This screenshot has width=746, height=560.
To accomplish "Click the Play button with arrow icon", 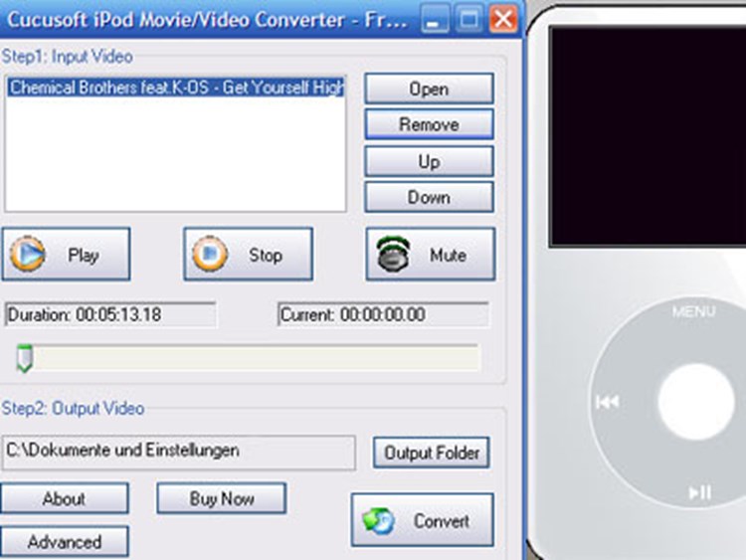I will pos(66,254).
